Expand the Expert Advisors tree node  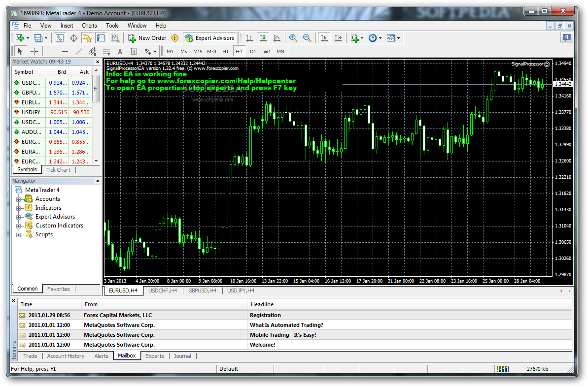click(18, 217)
